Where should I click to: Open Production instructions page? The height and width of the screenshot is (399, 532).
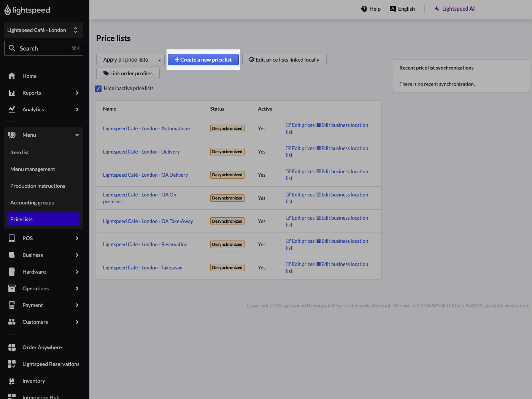coord(44,186)
